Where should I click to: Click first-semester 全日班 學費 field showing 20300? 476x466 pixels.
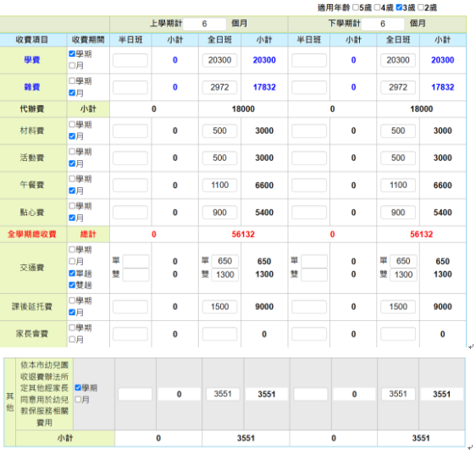219,60
